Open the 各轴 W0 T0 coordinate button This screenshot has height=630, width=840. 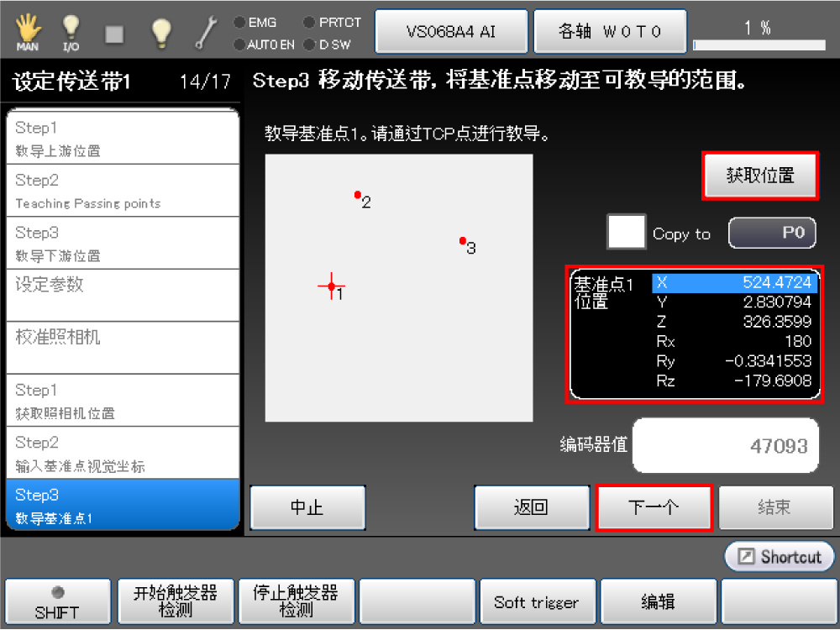pos(610,32)
